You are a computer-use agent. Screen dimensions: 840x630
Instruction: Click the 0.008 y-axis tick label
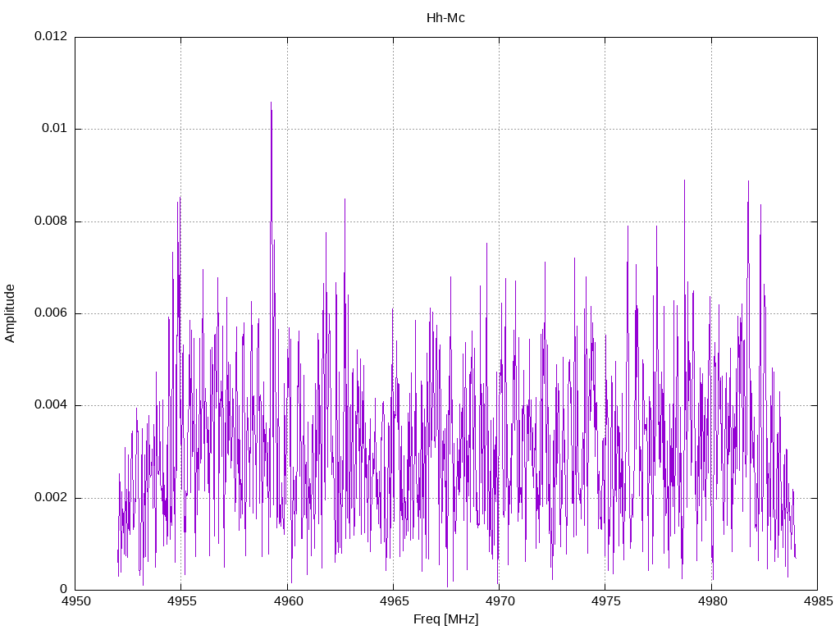(x=51, y=221)
